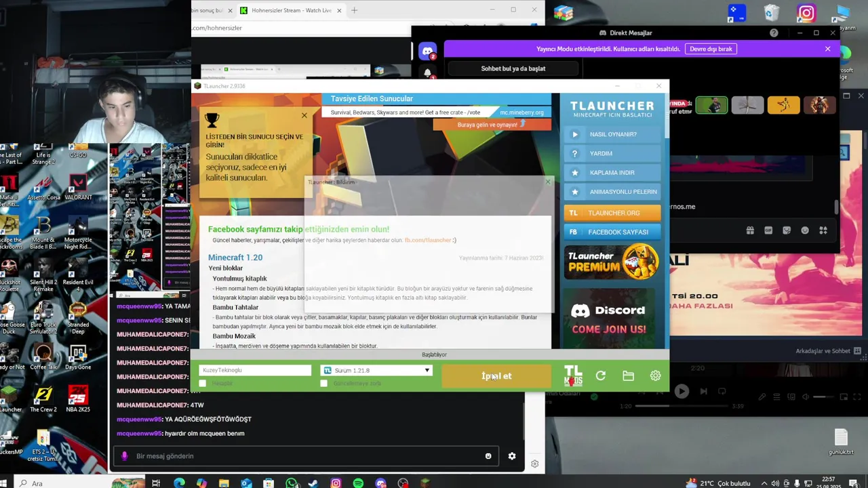Viewport: 868px width, 488px height.
Task: Open chat emoji smiley icon
Action: (x=488, y=456)
